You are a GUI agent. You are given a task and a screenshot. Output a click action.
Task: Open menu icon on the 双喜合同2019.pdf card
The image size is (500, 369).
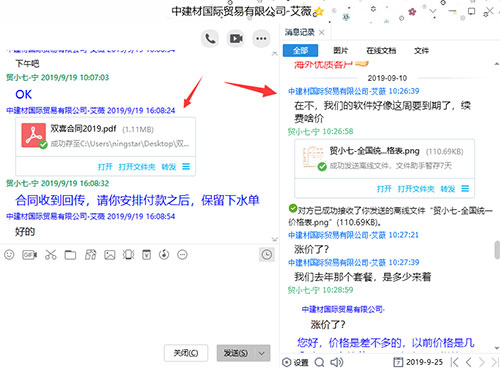point(186,166)
